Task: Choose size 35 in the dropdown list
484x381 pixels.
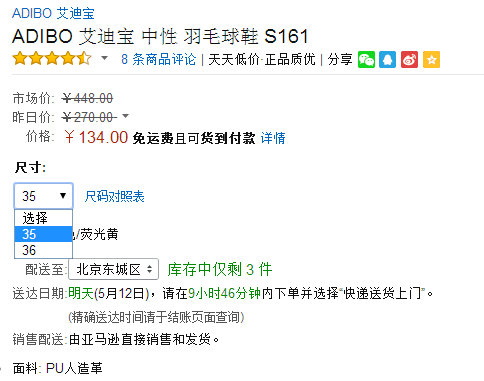Action: pyautogui.click(x=43, y=234)
